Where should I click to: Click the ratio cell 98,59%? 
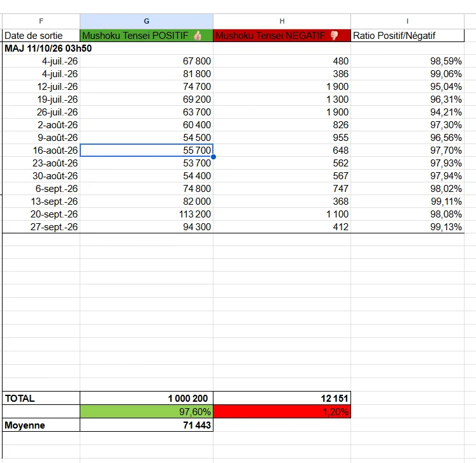407,61
